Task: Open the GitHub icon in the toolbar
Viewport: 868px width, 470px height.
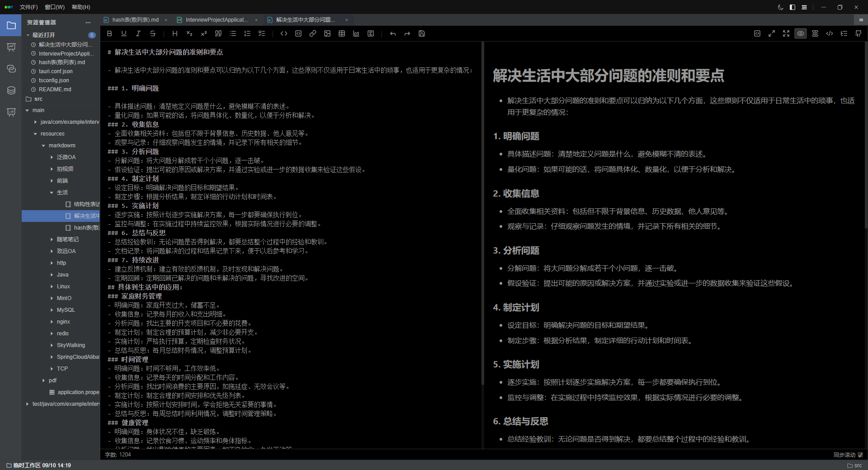Action: click(x=859, y=33)
